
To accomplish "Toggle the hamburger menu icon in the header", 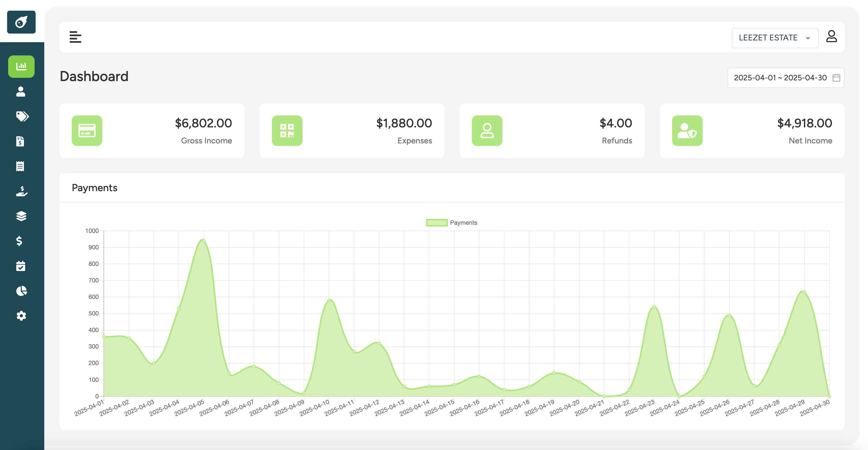I will tap(76, 37).
